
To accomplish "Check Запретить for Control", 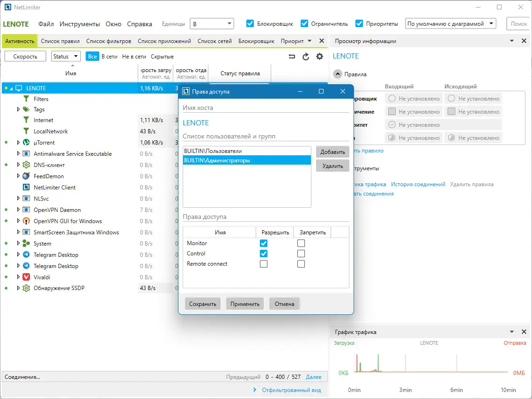I will (x=301, y=253).
